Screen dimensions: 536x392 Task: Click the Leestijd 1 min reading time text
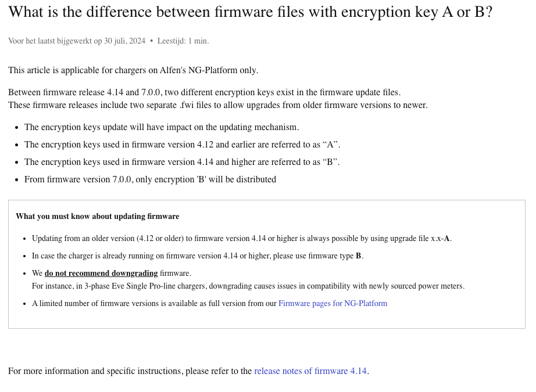183,41
